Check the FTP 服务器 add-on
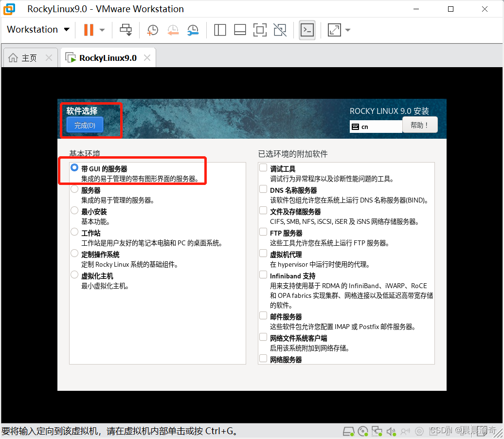Screen dimensions: 504x439 pos(263,232)
